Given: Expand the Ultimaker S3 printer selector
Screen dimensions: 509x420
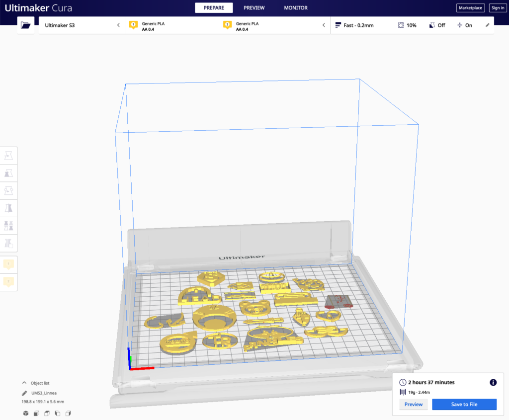Looking at the screenshot, I should [82, 25].
